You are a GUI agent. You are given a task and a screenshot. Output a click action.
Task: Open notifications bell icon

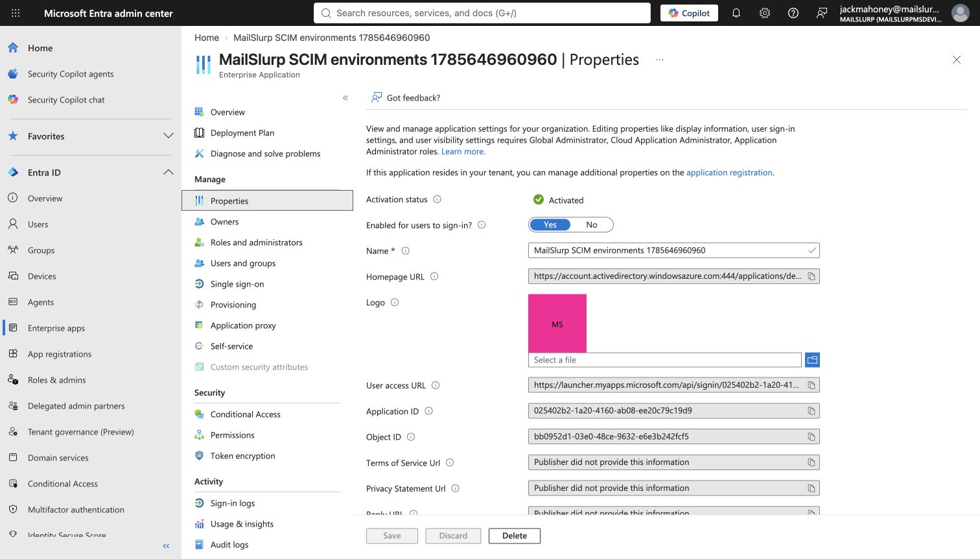tap(736, 13)
